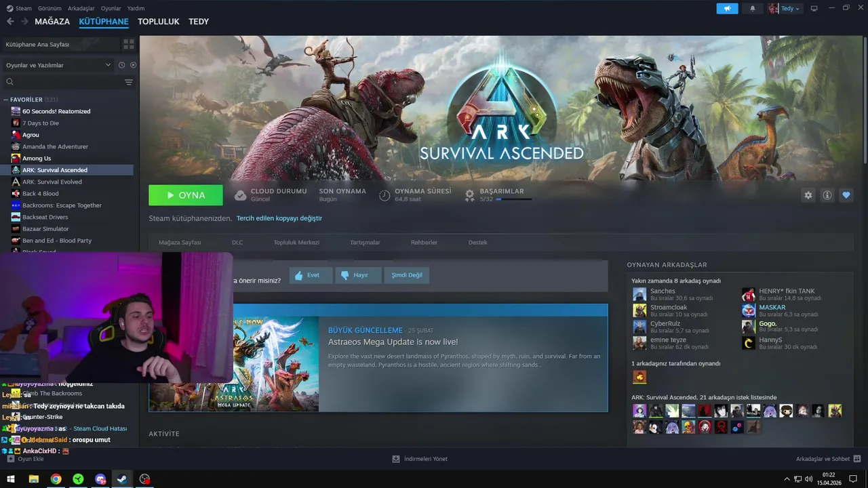868x488 pixels.
Task: Open the Tartışmalar tab
Action: [365, 242]
